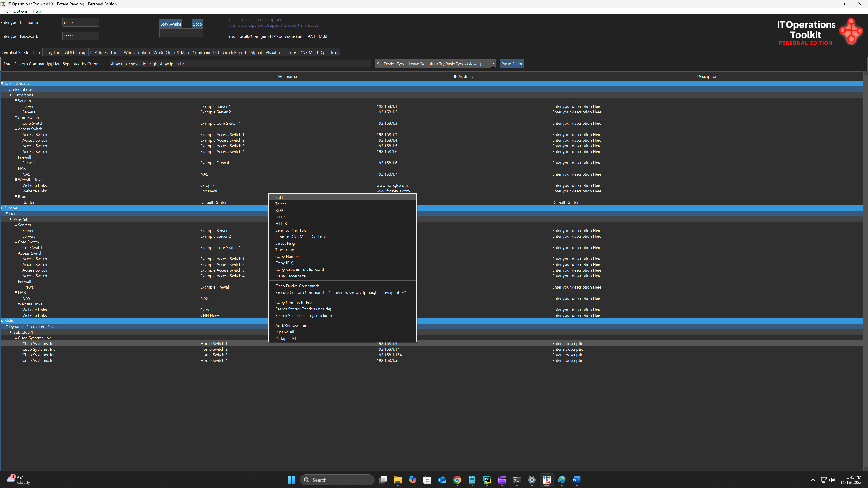Select Telnet from the context menu
868x488 pixels.
coord(280,204)
